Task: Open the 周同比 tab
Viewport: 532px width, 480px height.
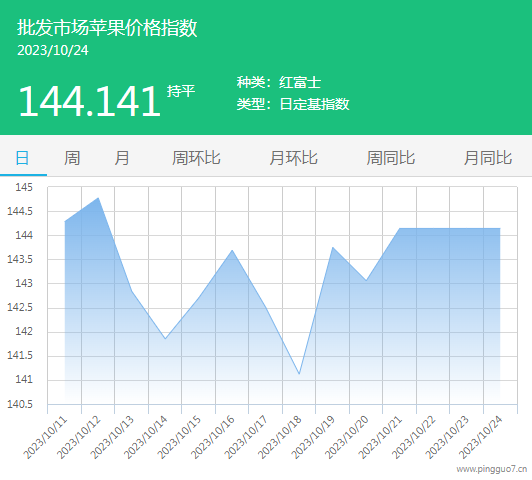Action: (391, 158)
